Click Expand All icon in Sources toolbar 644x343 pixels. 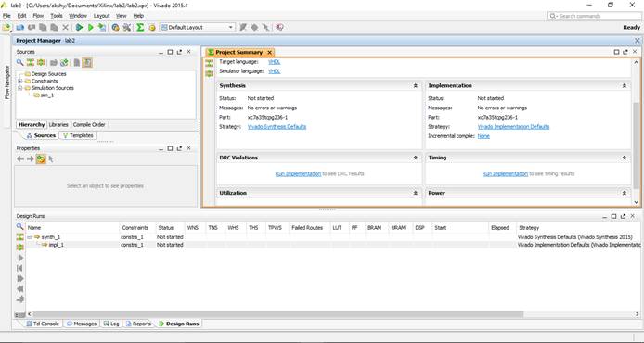41,62
